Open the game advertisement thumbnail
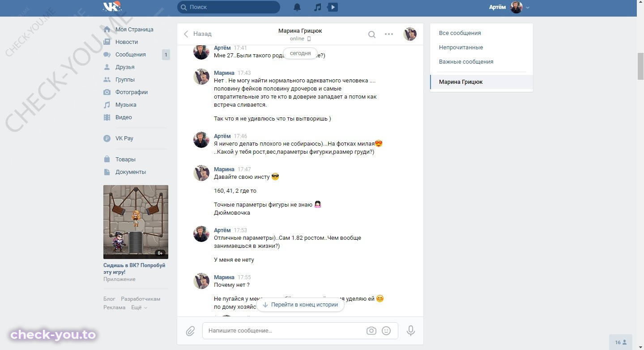 pos(136,222)
